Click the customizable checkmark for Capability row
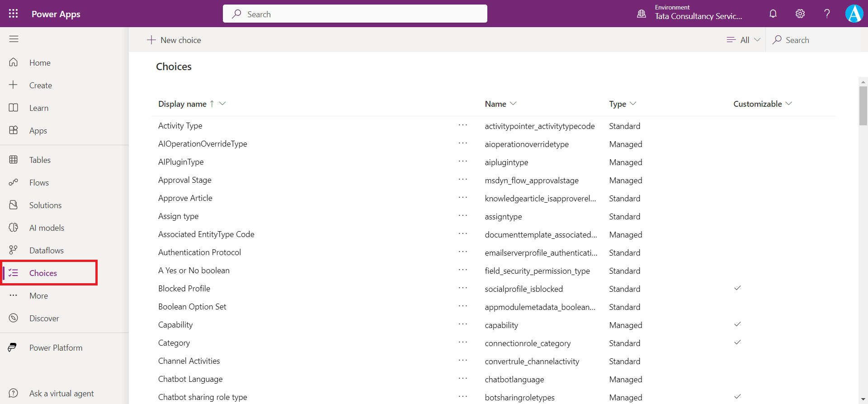 737,324
